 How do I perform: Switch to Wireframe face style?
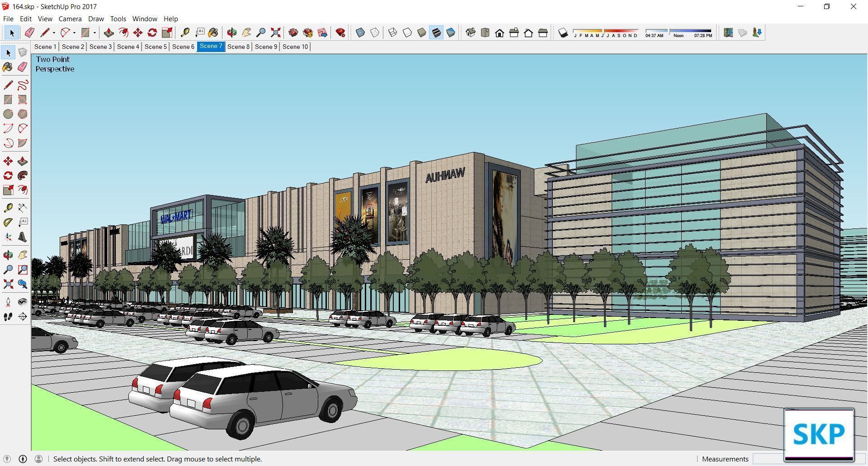tap(393, 33)
